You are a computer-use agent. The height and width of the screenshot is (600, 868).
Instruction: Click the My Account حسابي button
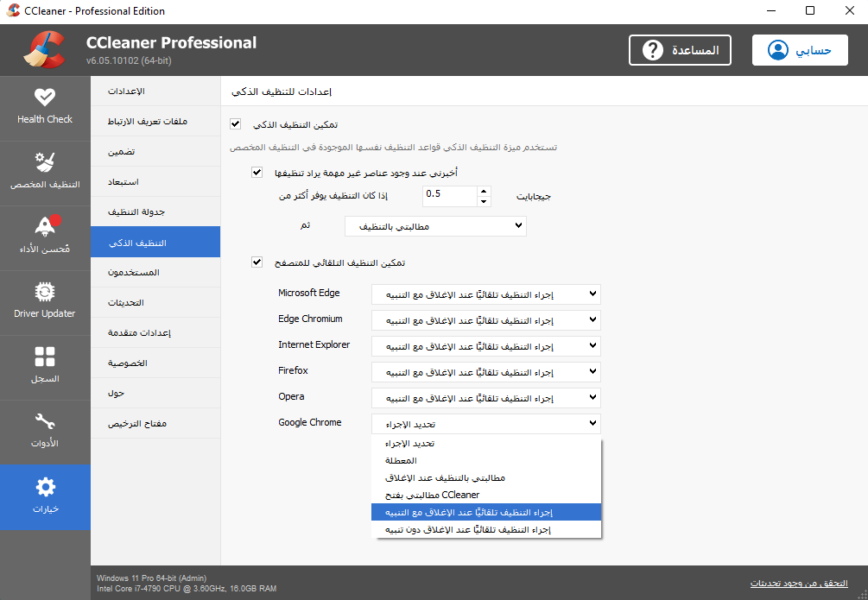[800, 50]
